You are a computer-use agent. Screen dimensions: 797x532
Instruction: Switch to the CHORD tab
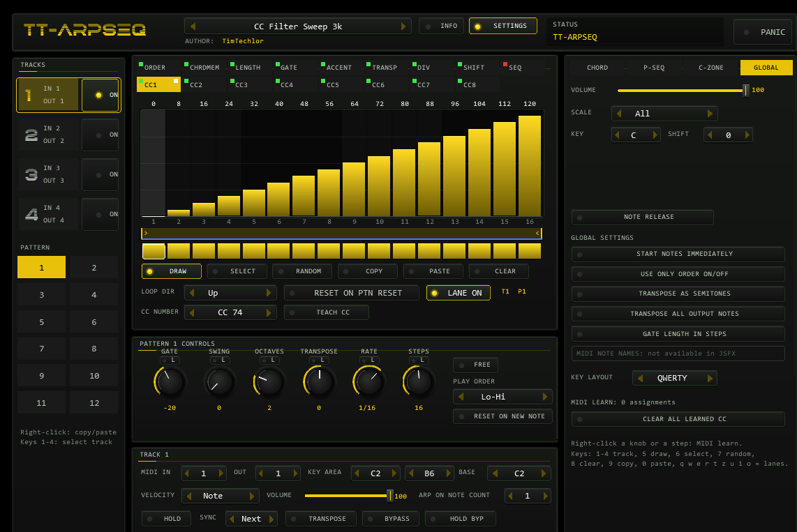pos(597,67)
